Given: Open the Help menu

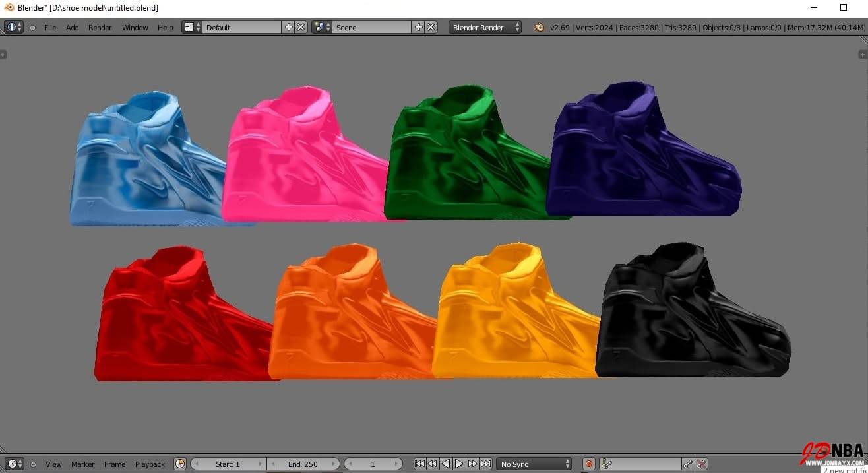Looking at the screenshot, I should tap(166, 28).
